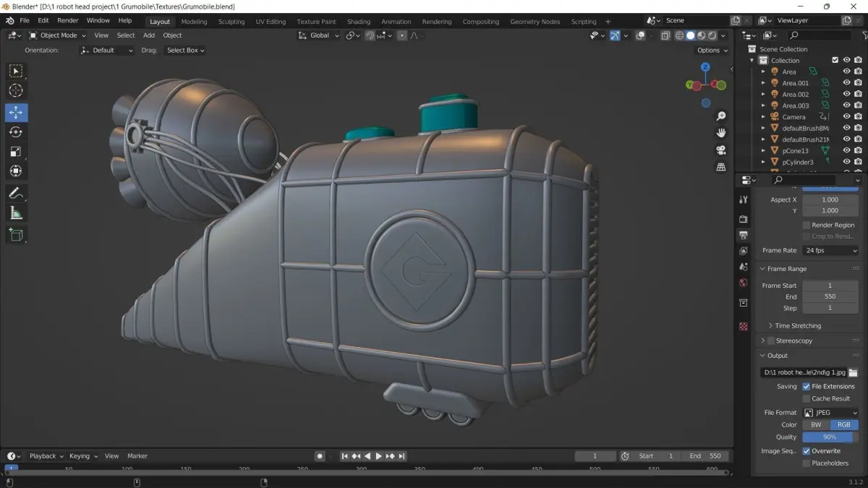
Task: Open the Playback popover
Action: 46,456
